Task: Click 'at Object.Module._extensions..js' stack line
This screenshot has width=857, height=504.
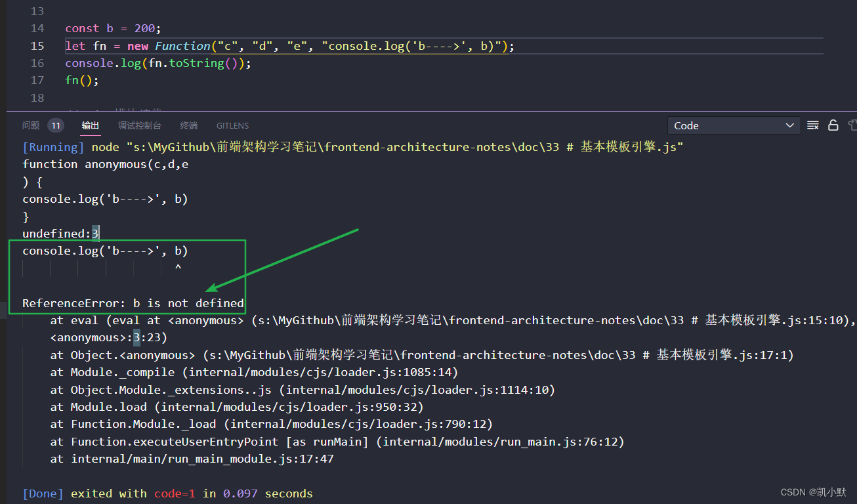Action: [303, 390]
